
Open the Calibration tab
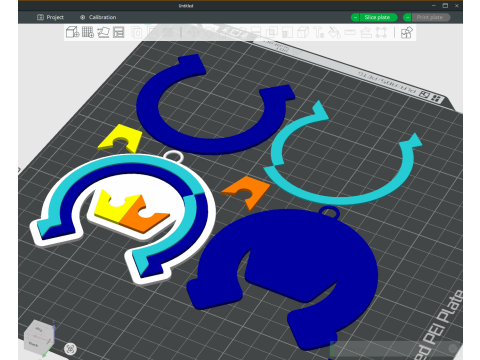[x=98, y=17]
